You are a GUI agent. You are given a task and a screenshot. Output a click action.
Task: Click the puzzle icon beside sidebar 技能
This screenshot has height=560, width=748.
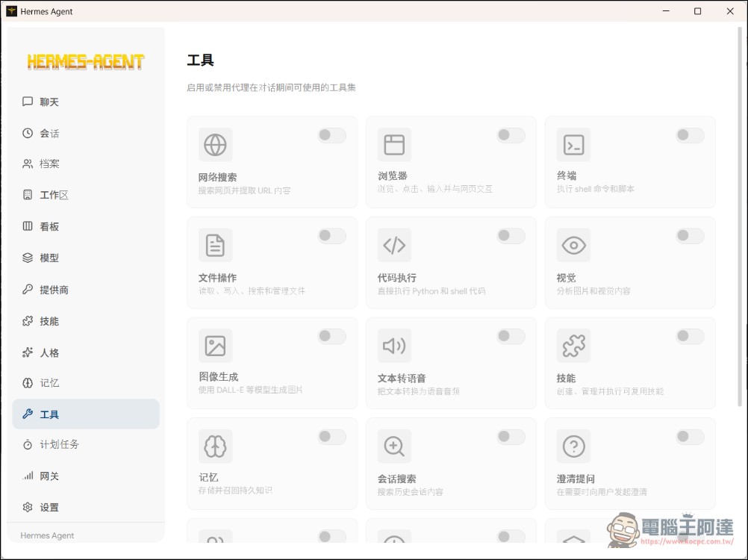coord(28,321)
